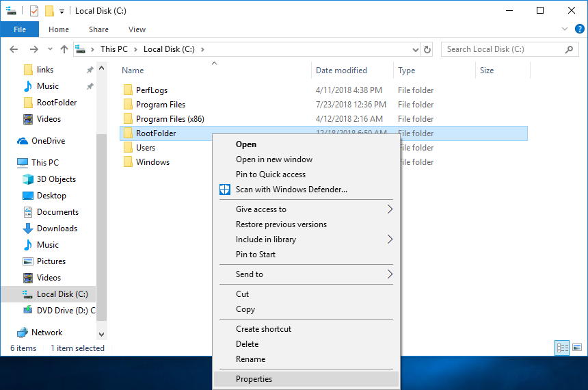The image size is (588, 390).
Task: Expand the Send to submenu
Action: 306,274
